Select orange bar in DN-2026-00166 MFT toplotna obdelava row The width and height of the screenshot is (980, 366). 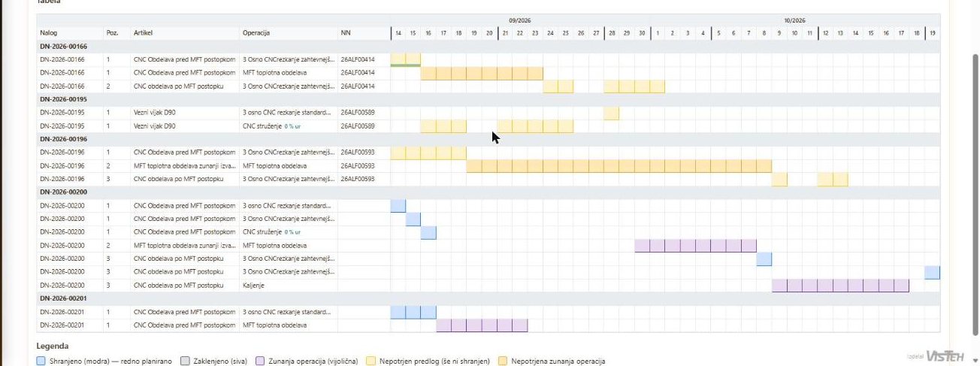482,73
